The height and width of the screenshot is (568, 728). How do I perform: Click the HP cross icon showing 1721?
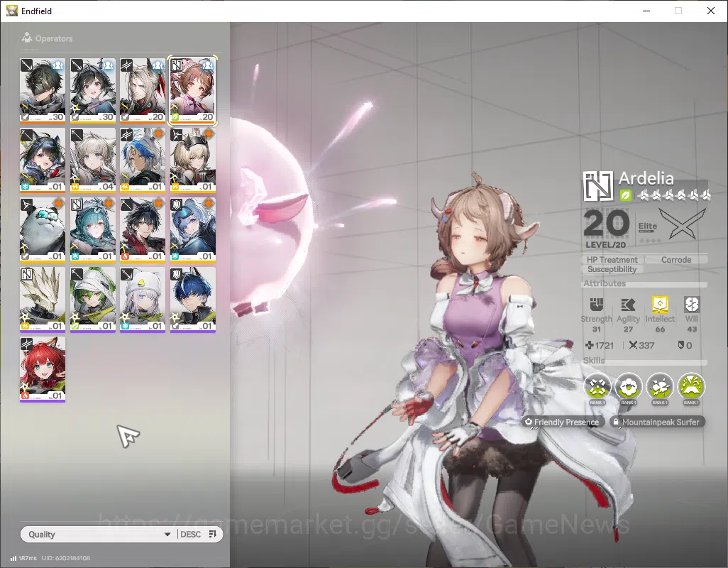589,345
